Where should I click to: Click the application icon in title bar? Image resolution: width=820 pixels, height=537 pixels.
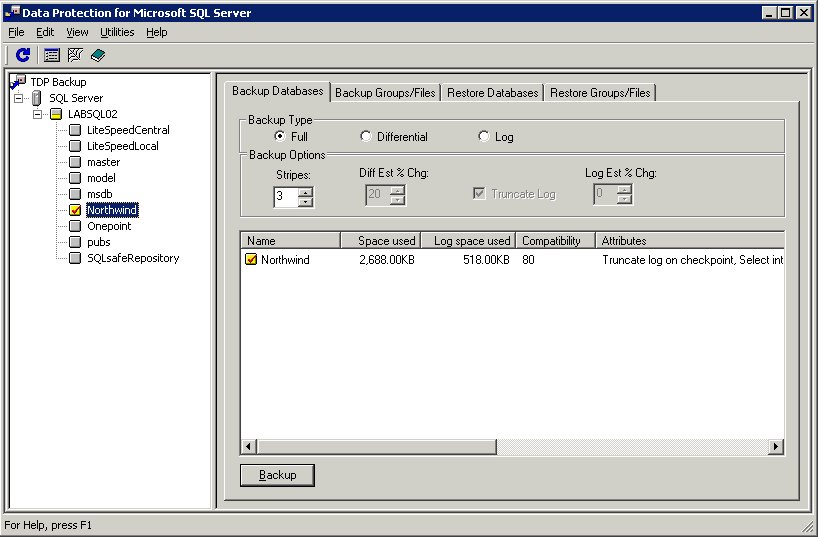pos(12,12)
